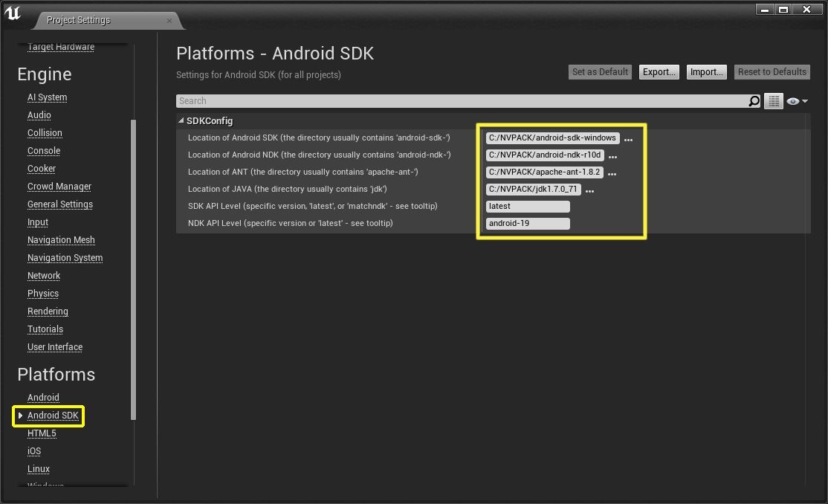Open Input settings
This screenshot has width=828, height=504.
[x=37, y=222]
